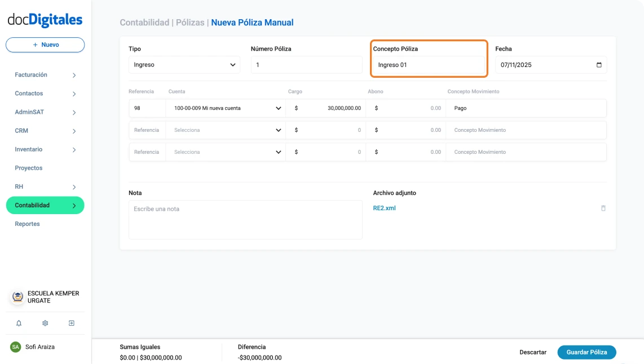Expand the Facturación sidebar menu
The image size is (644, 364).
45,75
